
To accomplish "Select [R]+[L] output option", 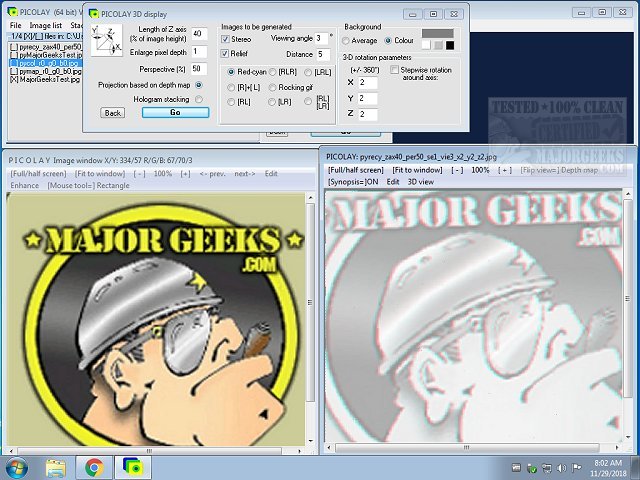I will point(231,87).
